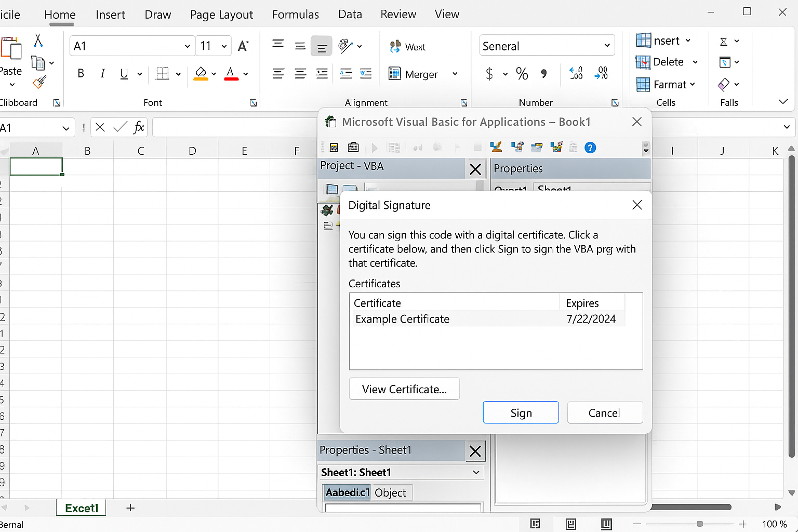Click the Decrease Indent icon
Image resolution: width=798 pixels, height=532 pixels.
click(345, 74)
